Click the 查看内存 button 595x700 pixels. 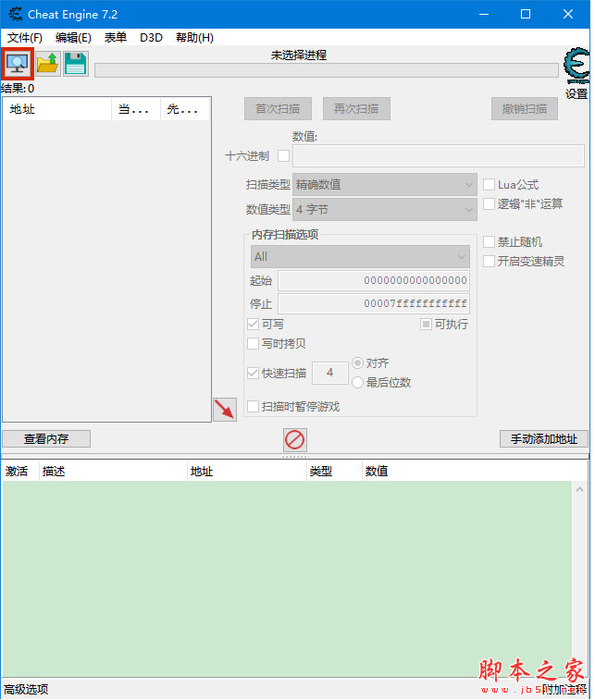46,439
